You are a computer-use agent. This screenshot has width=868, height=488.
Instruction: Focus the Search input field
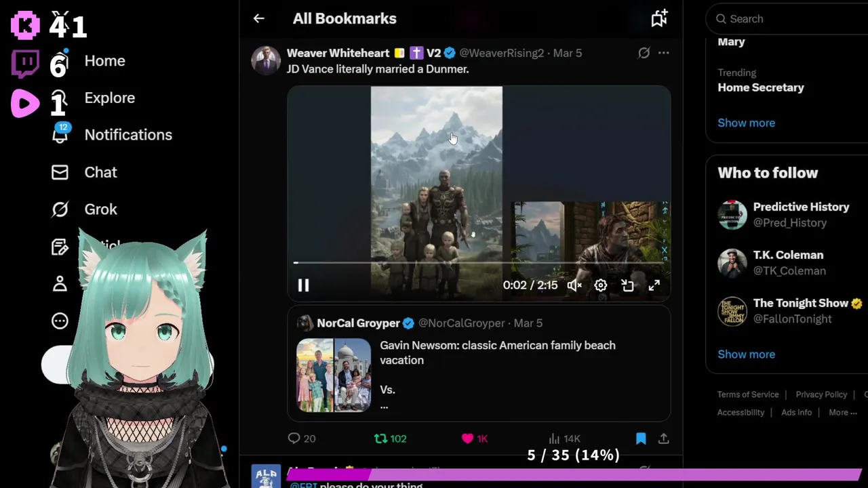(x=790, y=19)
